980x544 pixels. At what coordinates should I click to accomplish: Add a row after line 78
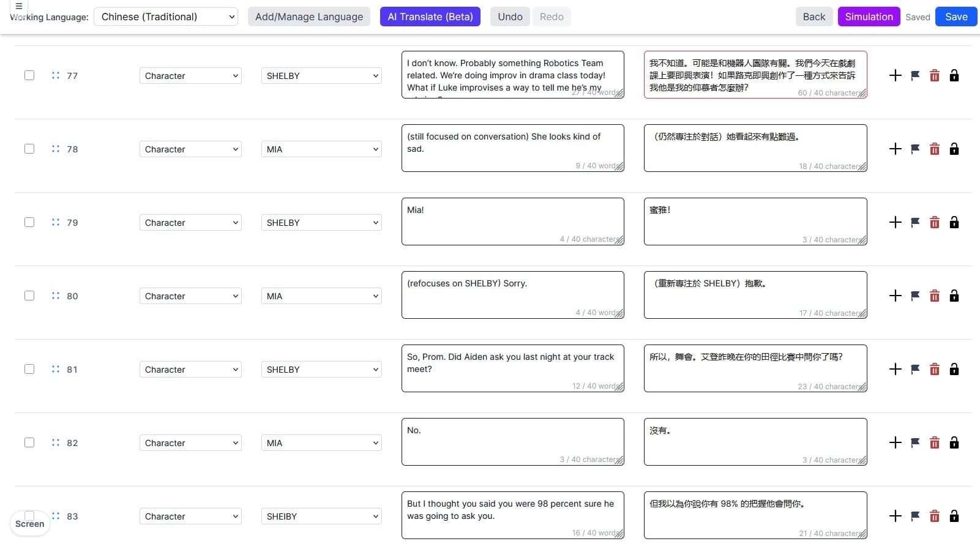(896, 149)
